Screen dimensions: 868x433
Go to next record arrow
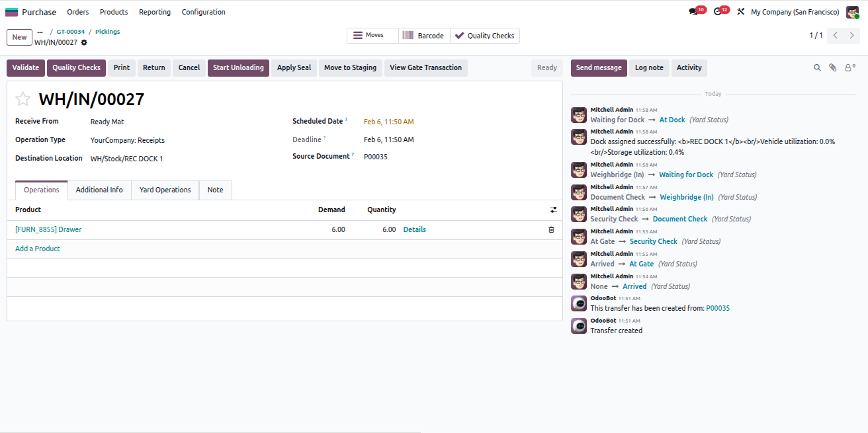coord(852,36)
